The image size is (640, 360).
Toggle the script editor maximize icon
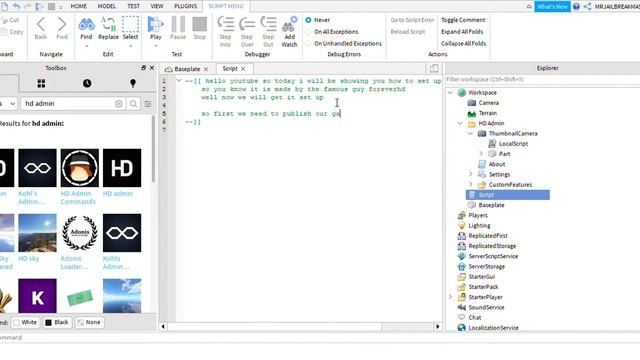[x=434, y=69]
